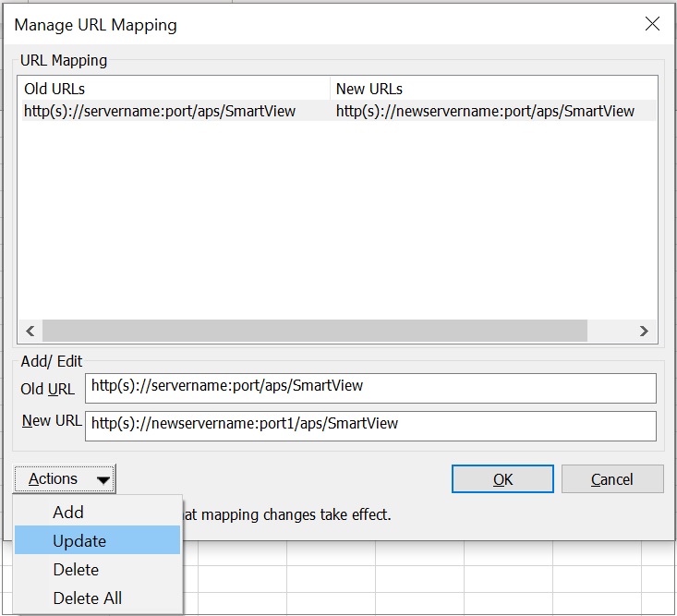This screenshot has height=616, width=677.
Task: Click the Cancel button
Action: point(612,478)
